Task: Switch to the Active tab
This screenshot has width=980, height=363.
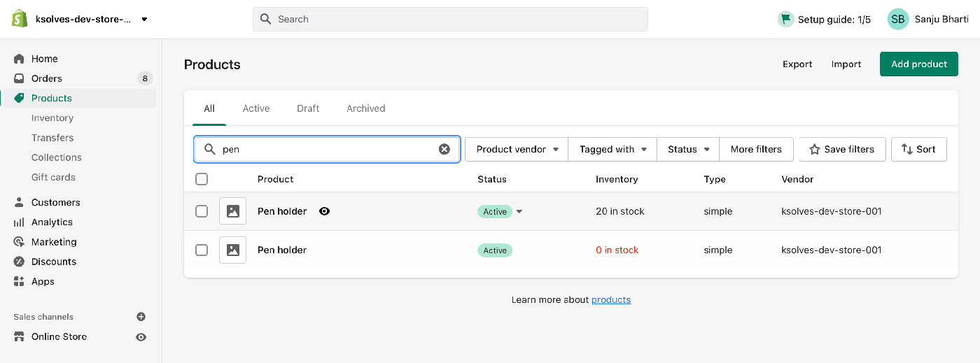Action: [256, 108]
